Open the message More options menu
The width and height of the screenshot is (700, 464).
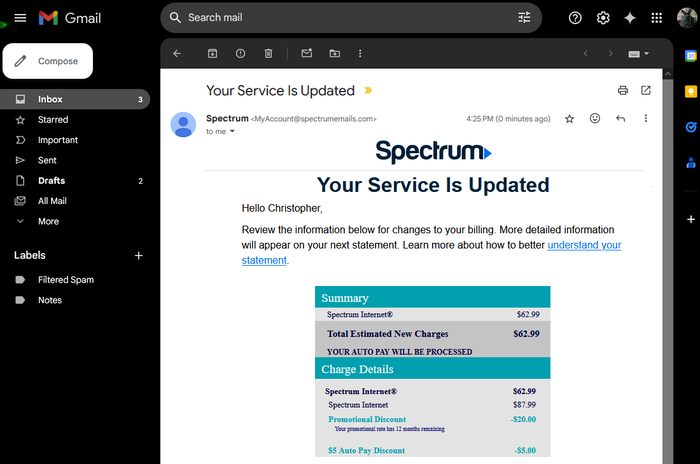pos(646,118)
